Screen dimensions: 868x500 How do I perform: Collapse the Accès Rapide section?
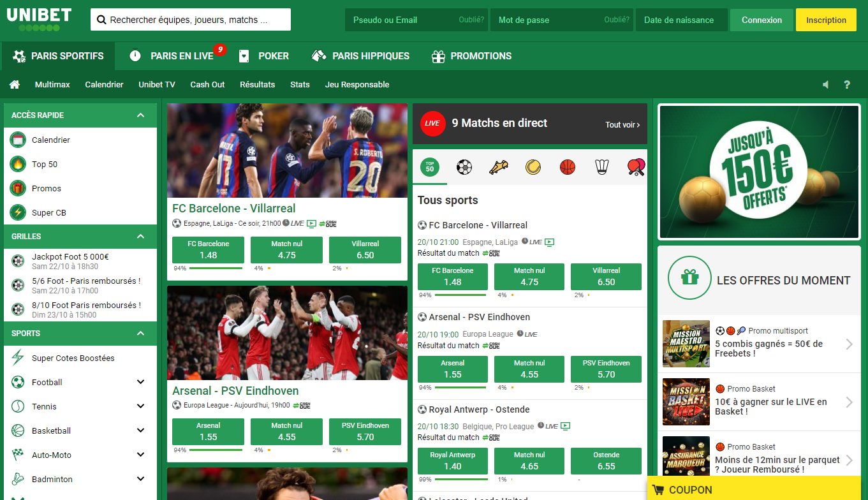[141, 115]
